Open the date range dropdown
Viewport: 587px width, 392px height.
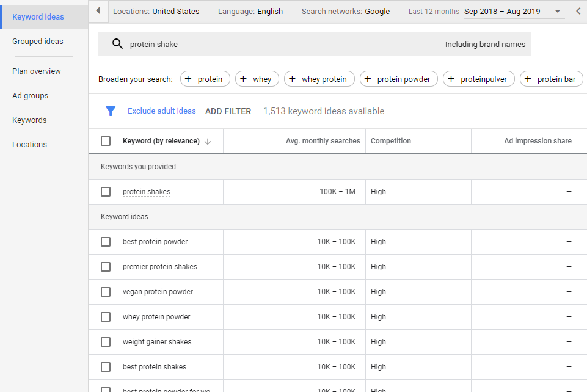coord(557,12)
